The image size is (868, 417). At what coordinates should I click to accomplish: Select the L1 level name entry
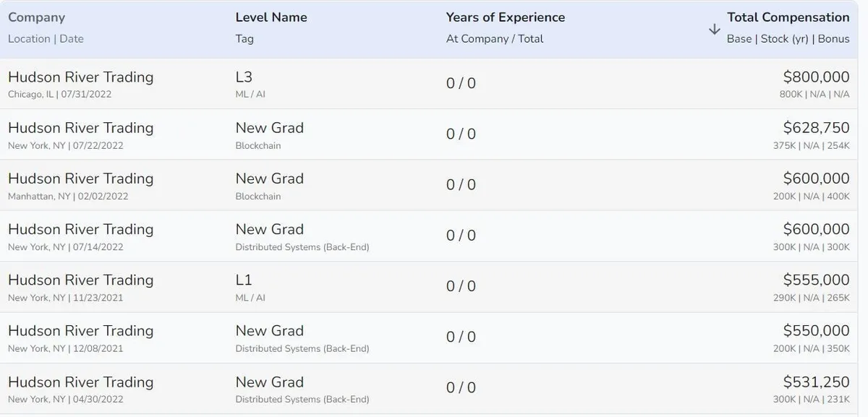coord(244,280)
